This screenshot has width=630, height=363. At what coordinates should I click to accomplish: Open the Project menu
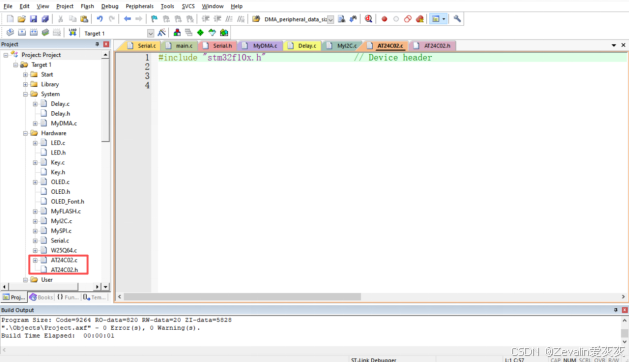(x=65, y=6)
